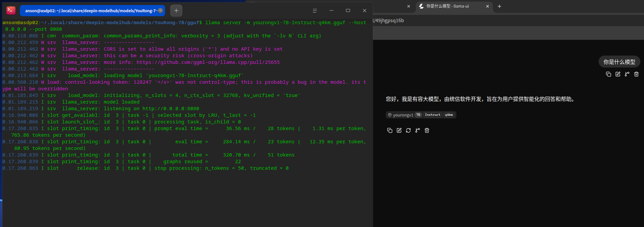Select the anson@asdp02 terminal tab
Screen dimensions: 644x227
(92, 11)
